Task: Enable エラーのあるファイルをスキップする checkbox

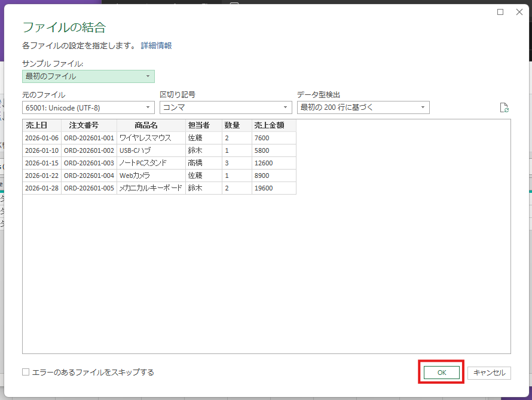Action: coord(26,372)
